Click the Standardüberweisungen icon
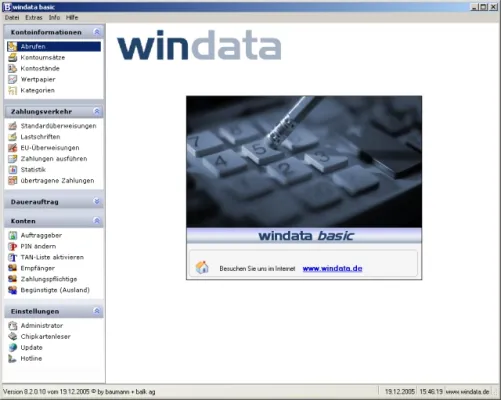 (x=12, y=126)
